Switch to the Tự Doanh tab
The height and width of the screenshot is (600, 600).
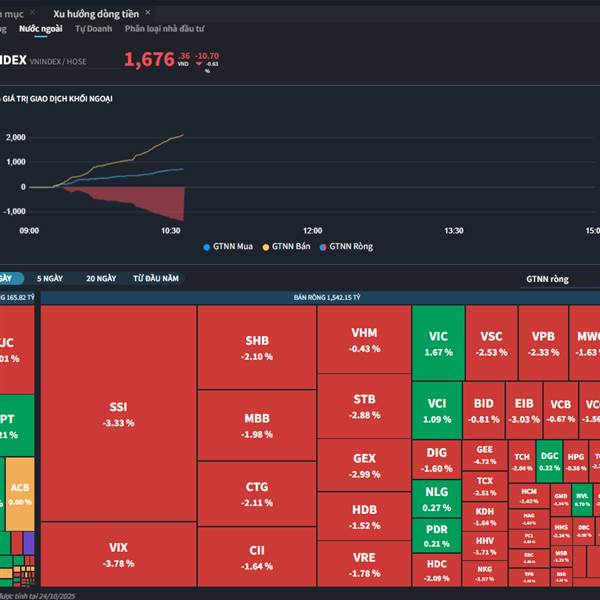[94, 29]
